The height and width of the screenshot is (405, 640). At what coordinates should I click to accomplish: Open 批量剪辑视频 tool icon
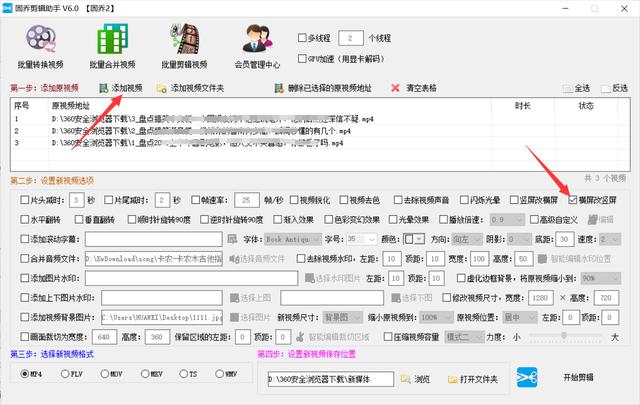coord(185,39)
